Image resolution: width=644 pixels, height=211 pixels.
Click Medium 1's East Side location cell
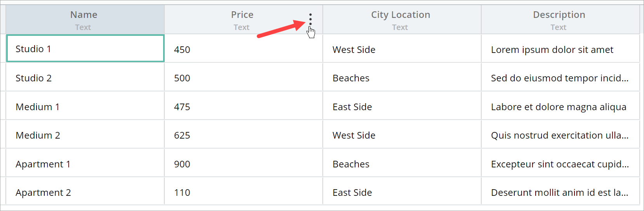402,107
